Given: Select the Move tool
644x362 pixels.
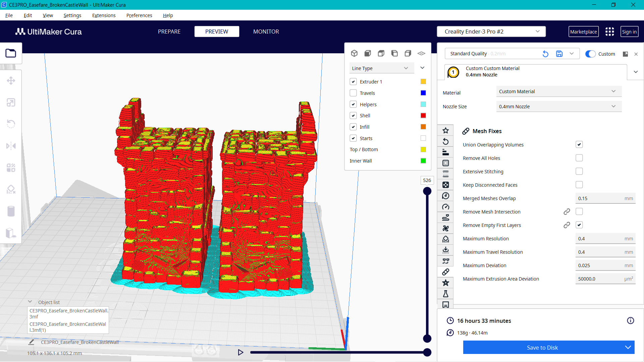Looking at the screenshot, I should pos(11,80).
